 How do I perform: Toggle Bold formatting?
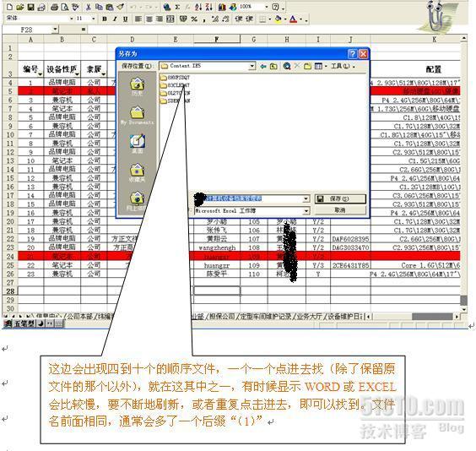click(x=105, y=19)
